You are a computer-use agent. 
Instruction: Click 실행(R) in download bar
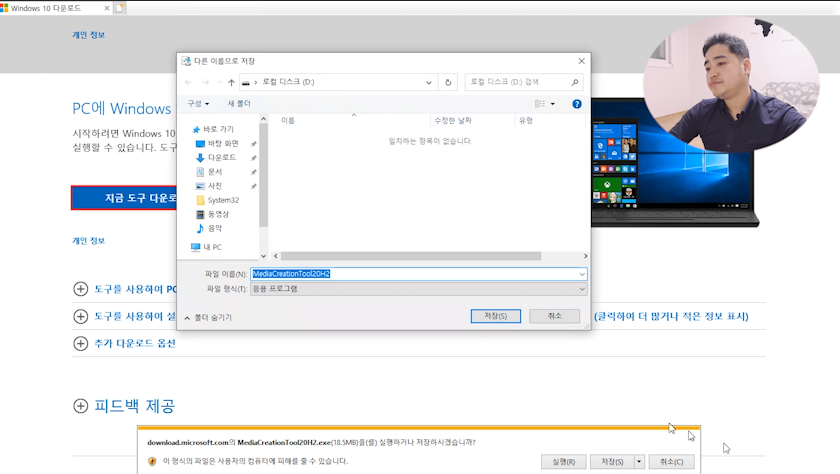(x=564, y=462)
